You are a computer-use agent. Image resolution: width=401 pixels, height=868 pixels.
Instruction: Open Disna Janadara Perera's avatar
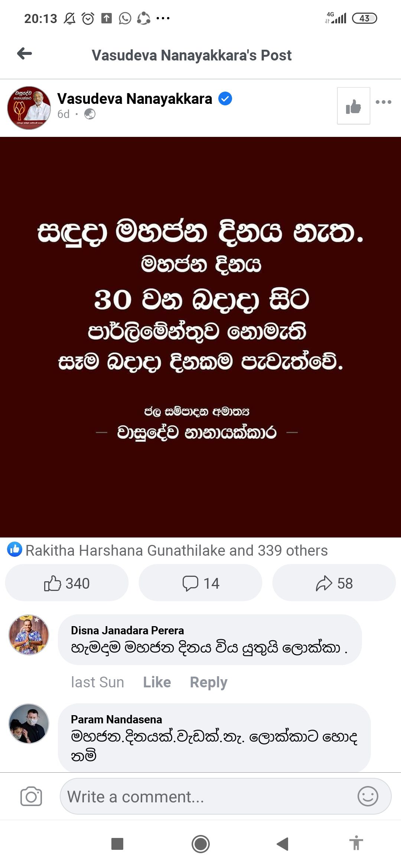(x=29, y=635)
